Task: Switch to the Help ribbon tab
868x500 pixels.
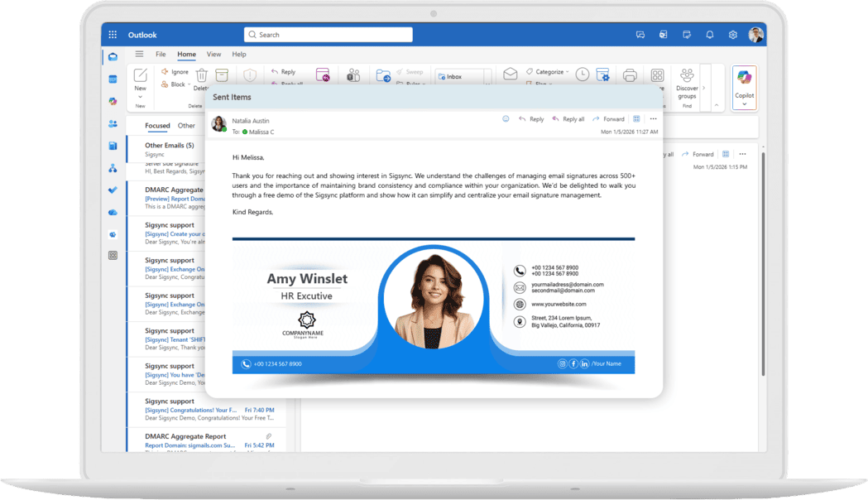Action: (x=239, y=55)
